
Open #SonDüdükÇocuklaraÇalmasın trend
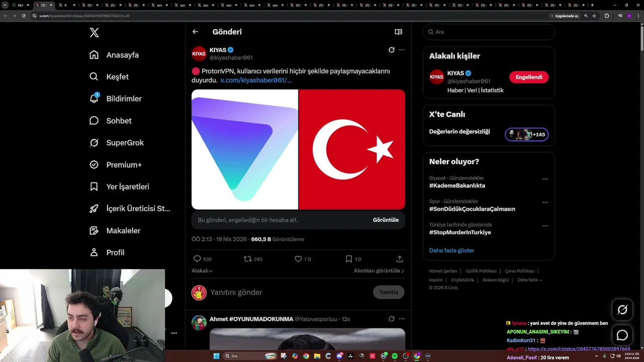pos(472,209)
